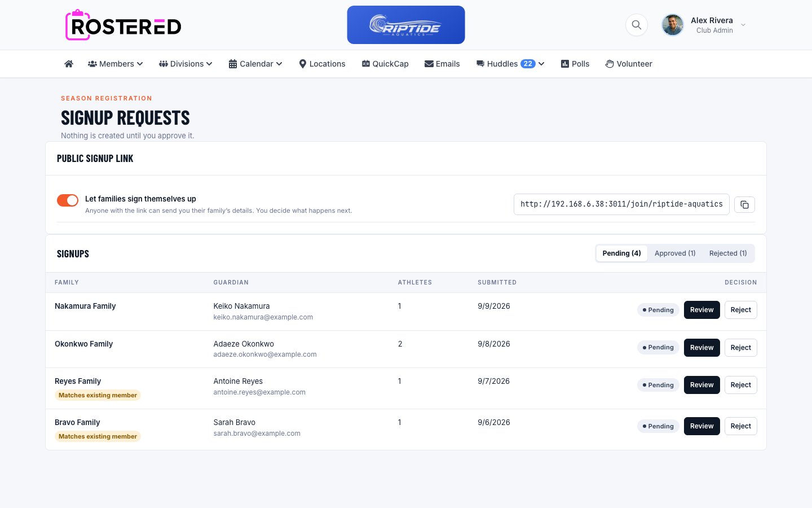Reject the Reyes Family signup
812x508 pixels.
pos(741,385)
